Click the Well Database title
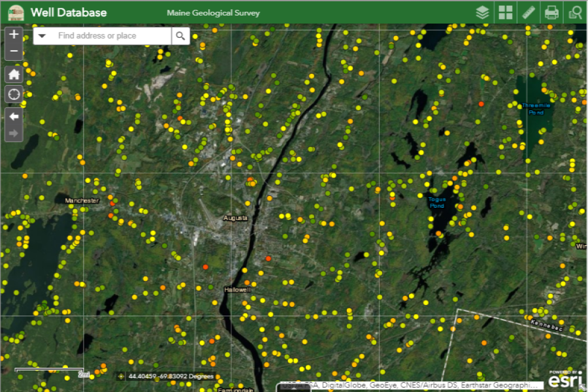Screen dimensions: 588x392 click(67, 12)
